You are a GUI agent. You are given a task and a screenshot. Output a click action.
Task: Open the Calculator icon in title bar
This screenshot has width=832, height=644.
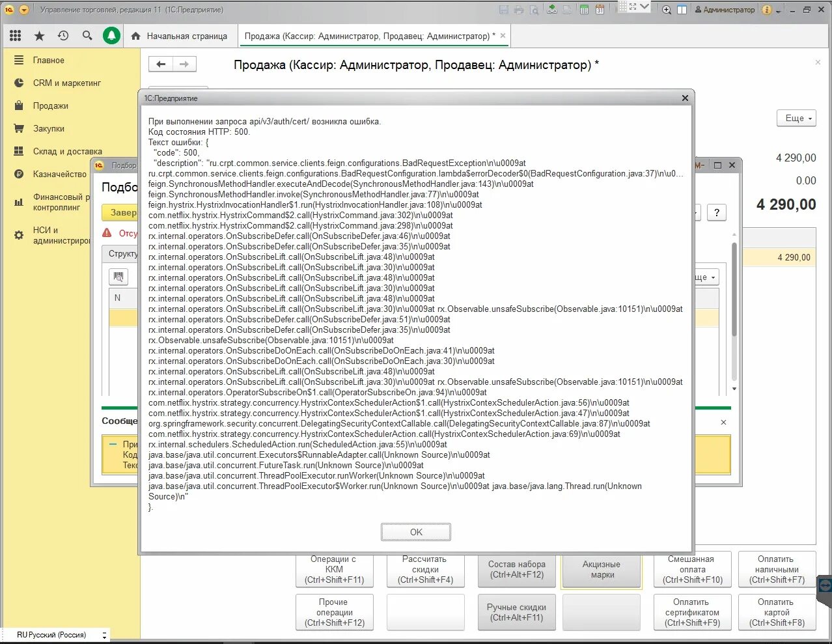pos(584,10)
